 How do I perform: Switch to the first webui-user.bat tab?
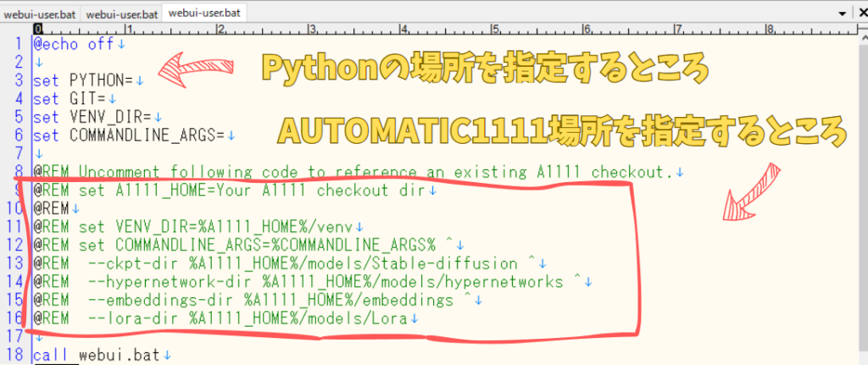tap(41, 14)
